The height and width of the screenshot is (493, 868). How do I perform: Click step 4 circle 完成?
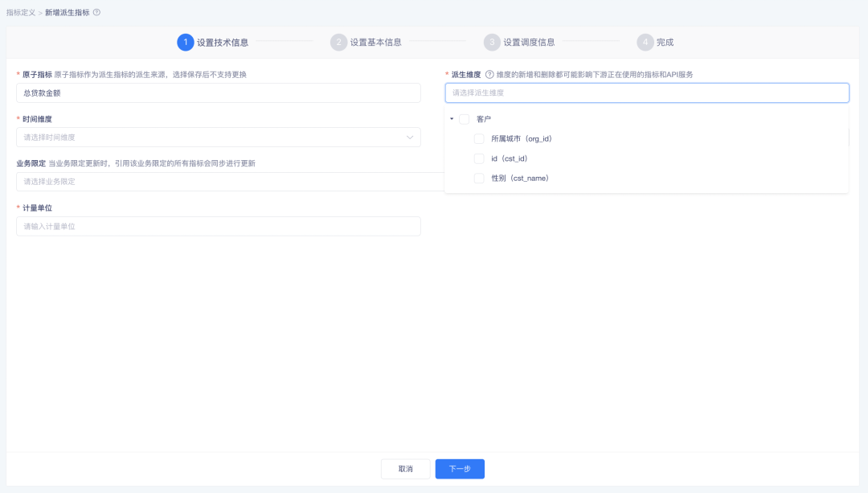coord(645,43)
